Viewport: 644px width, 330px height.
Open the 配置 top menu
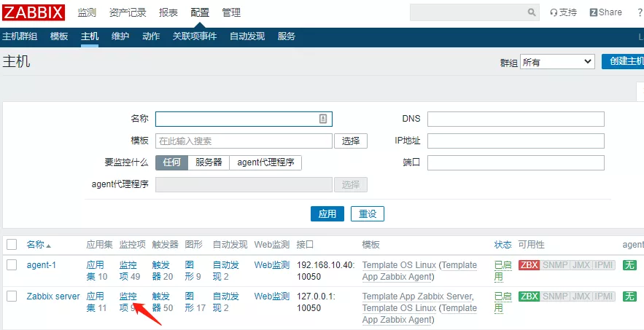[x=199, y=12]
